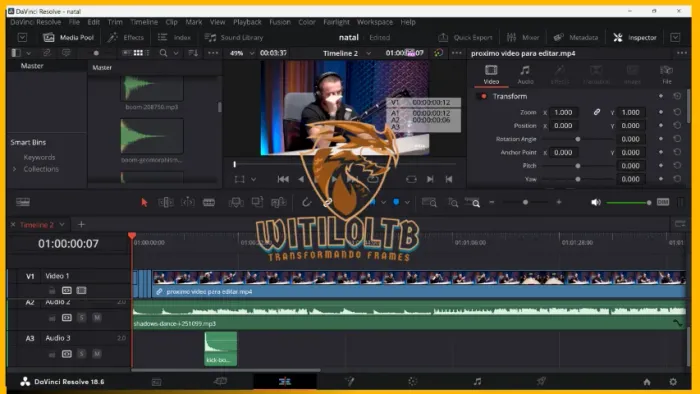
Task: Mute the Audio 2 track
Action: tap(97, 317)
